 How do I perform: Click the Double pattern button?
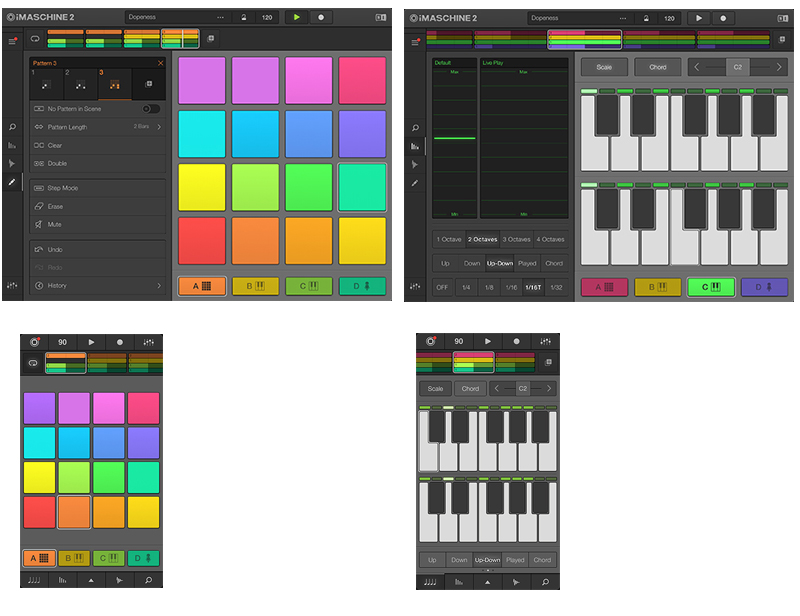(x=57, y=163)
